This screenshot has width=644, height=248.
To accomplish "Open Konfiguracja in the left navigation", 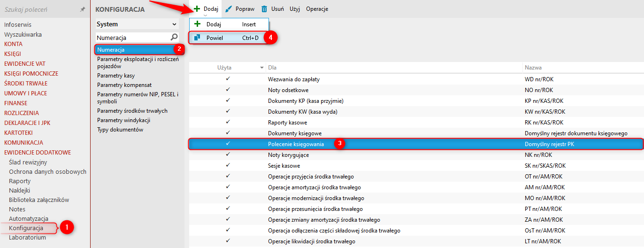I will pyautogui.click(x=26, y=228).
